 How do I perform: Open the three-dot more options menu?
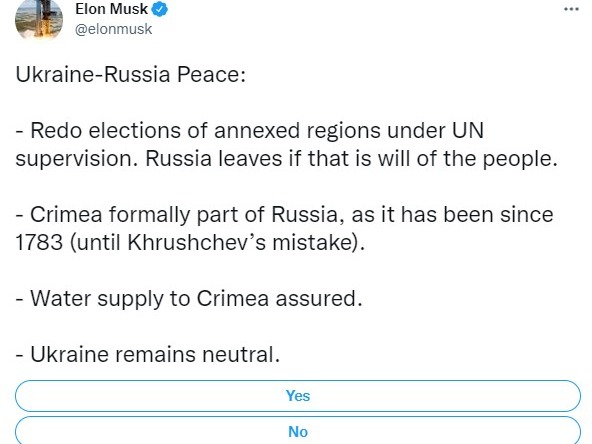(571, 9)
